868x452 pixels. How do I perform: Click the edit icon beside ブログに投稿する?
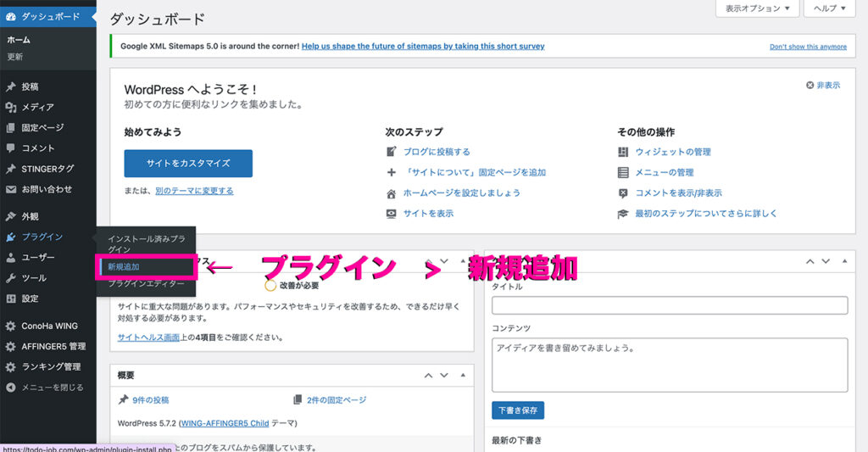[392, 152]
